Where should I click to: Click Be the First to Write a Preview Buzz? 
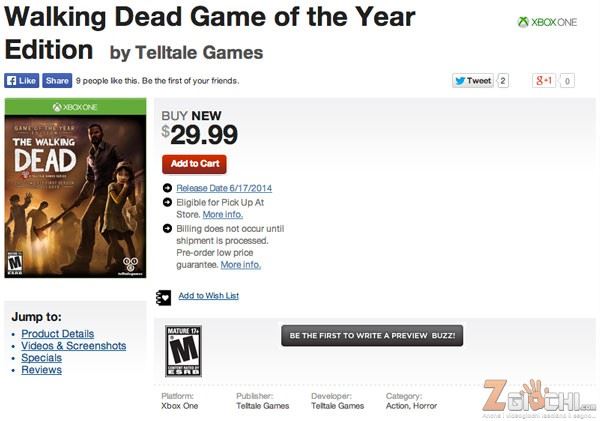[x=372, y=336]
